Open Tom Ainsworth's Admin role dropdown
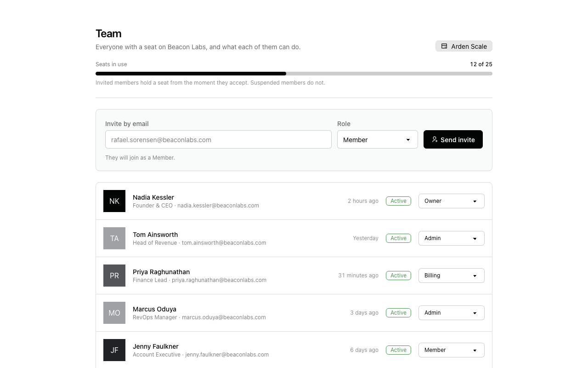 (452, 238)
